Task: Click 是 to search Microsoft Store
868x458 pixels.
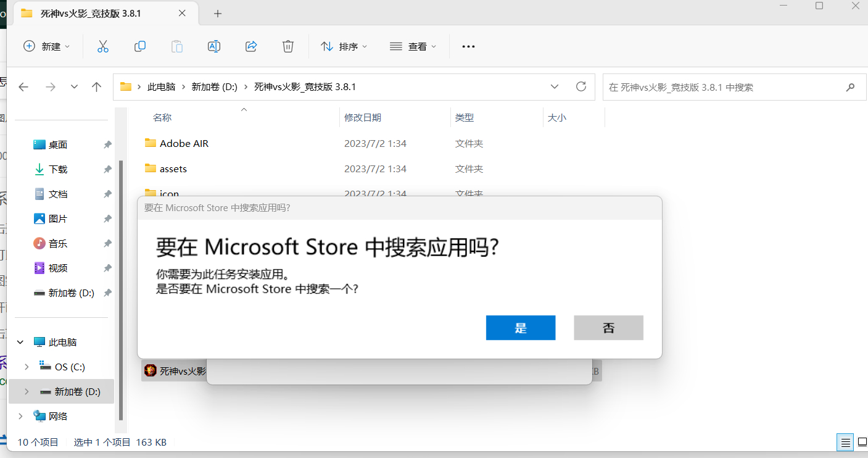Action: click(521, 328)
